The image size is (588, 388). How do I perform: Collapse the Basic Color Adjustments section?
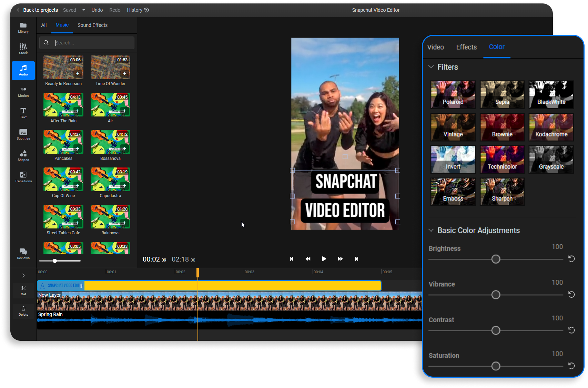tap(431, 230)
